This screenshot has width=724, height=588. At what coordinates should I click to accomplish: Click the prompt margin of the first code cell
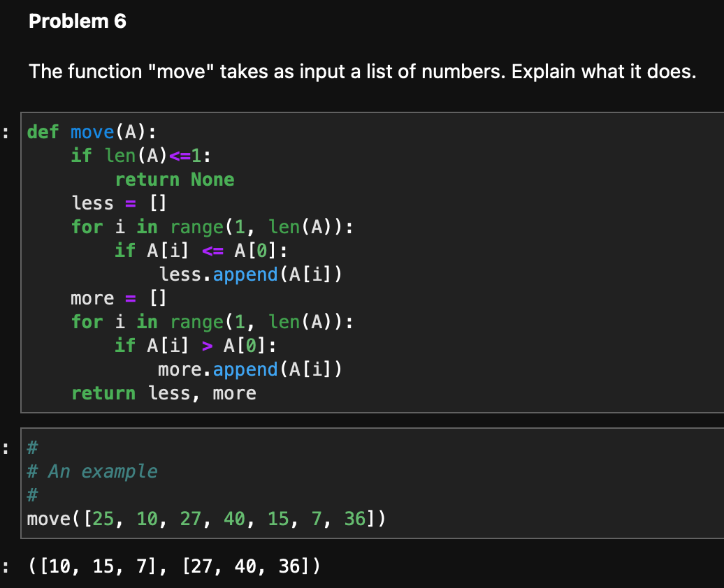pos(6,131)
